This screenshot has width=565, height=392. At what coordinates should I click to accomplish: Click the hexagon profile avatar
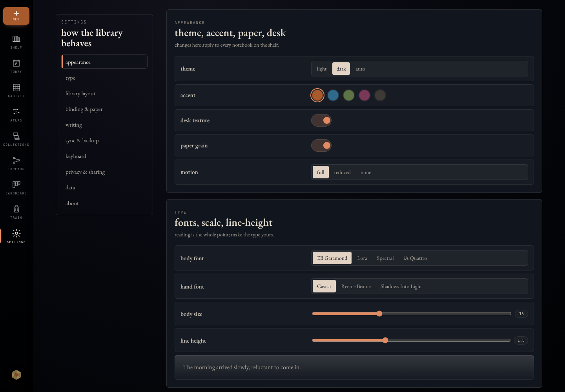[x=16, y=375]
